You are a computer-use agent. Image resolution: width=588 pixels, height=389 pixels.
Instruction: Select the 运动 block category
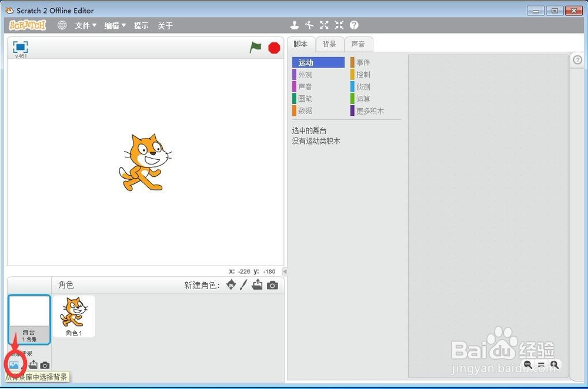318,63
